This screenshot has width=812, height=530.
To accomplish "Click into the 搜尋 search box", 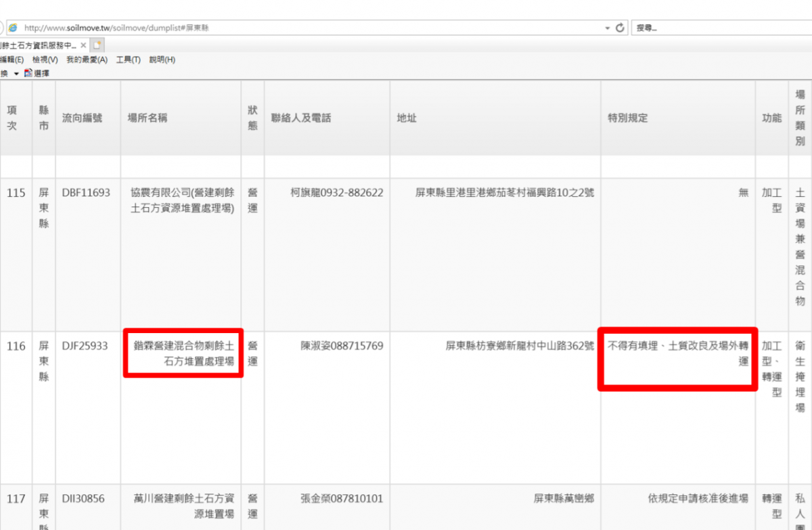I will point(721,28).
